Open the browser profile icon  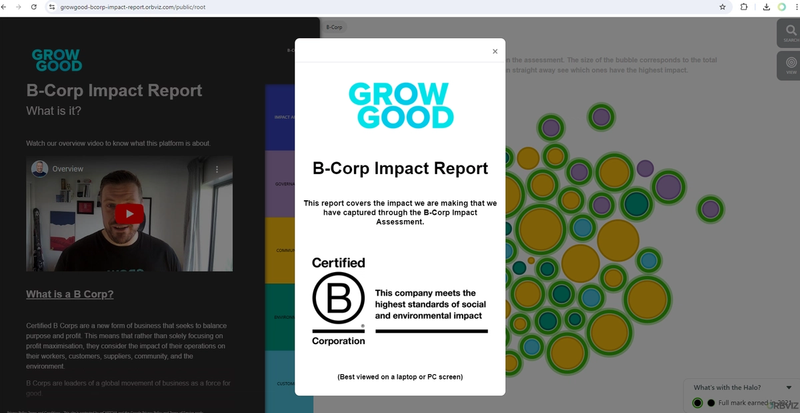(x=782, y=7)
